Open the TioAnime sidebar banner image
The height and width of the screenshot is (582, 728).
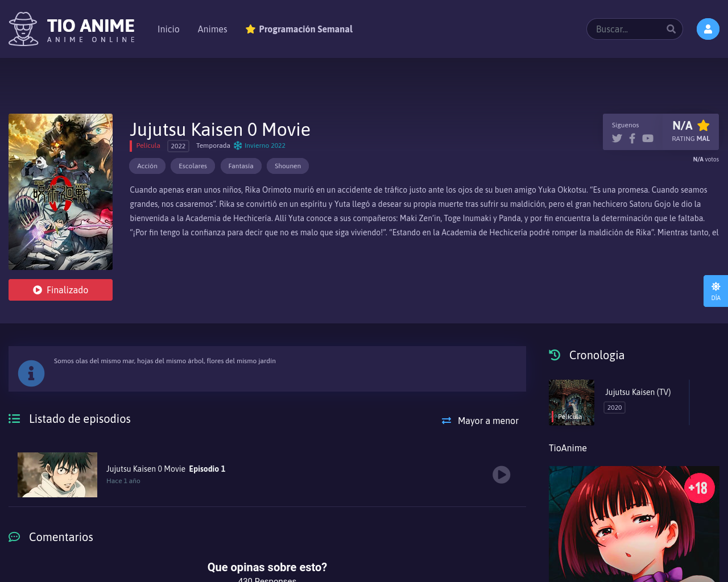coord(634,524)
